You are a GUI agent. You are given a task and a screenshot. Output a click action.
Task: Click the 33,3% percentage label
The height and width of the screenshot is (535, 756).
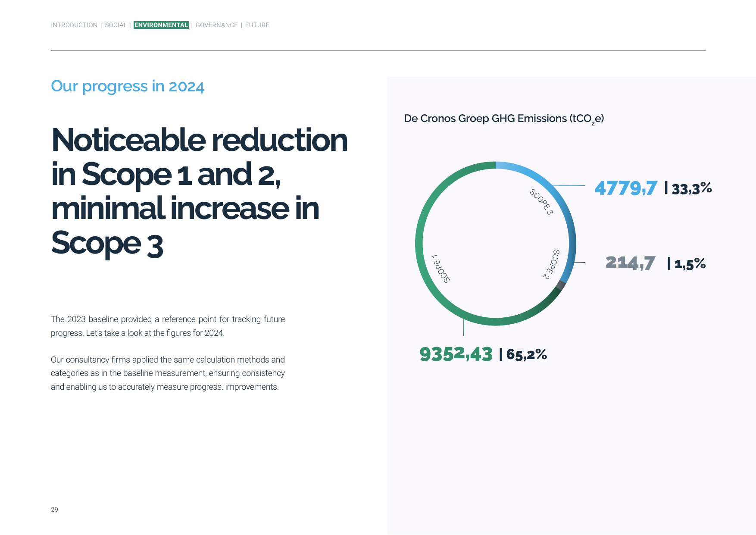692,188
